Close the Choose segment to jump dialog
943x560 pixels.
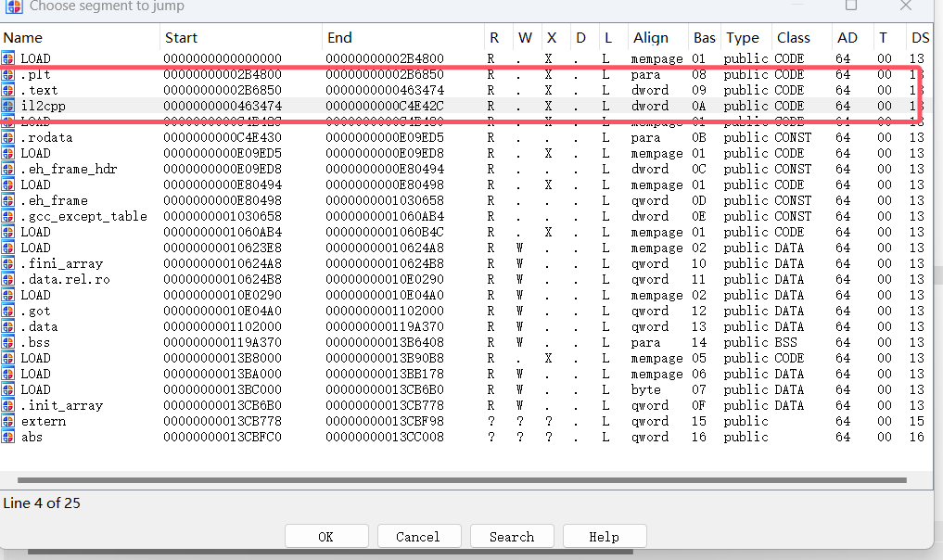coord(906,6)
